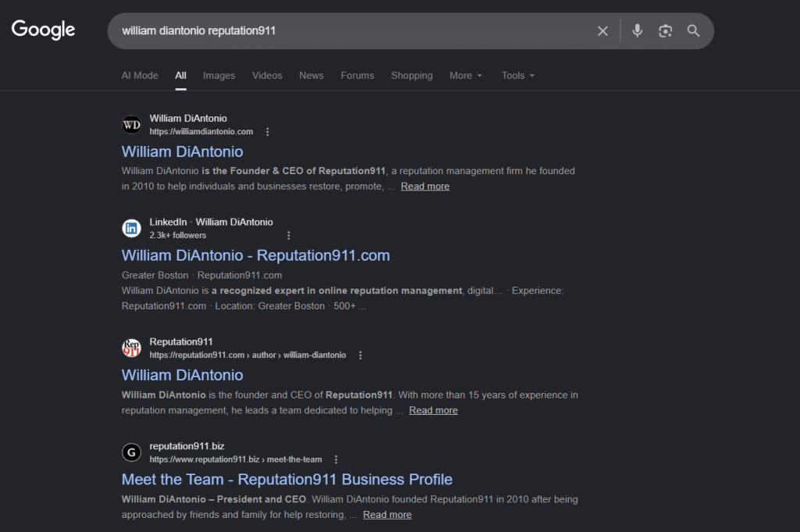
Task: Click the WD favicon for williamdiantonio.com
Action: click(x=131, y=124)
